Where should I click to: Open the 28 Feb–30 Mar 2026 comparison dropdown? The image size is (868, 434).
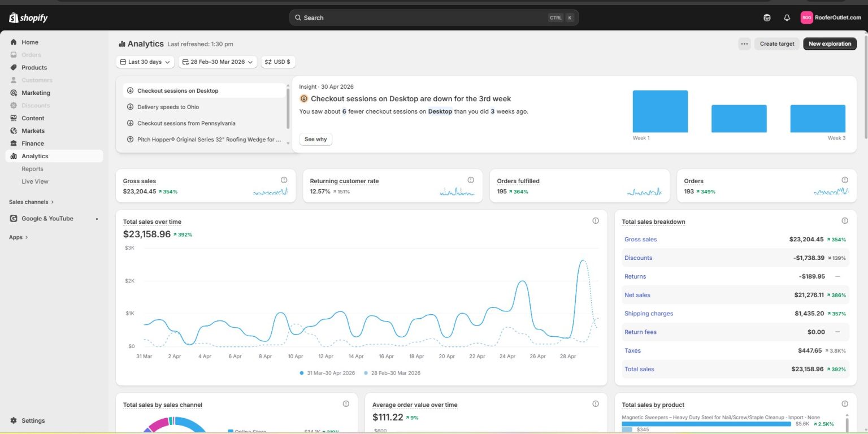click(x=218, y=62)
